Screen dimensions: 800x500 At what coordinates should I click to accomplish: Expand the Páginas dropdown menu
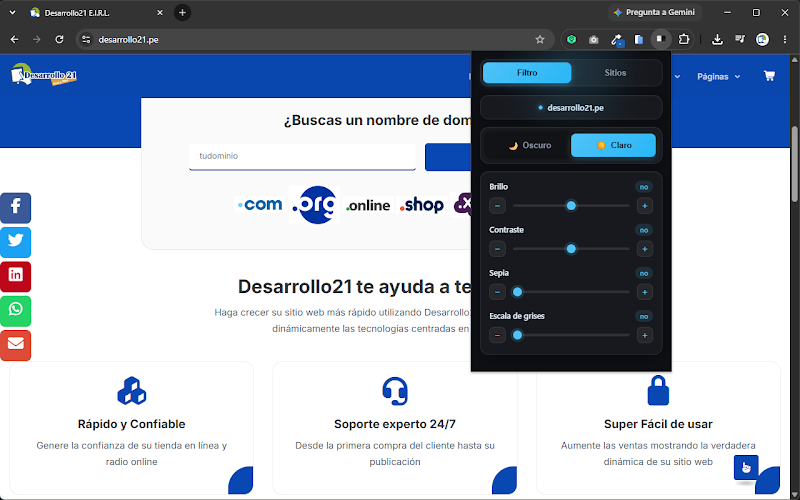tap(718, 77)
